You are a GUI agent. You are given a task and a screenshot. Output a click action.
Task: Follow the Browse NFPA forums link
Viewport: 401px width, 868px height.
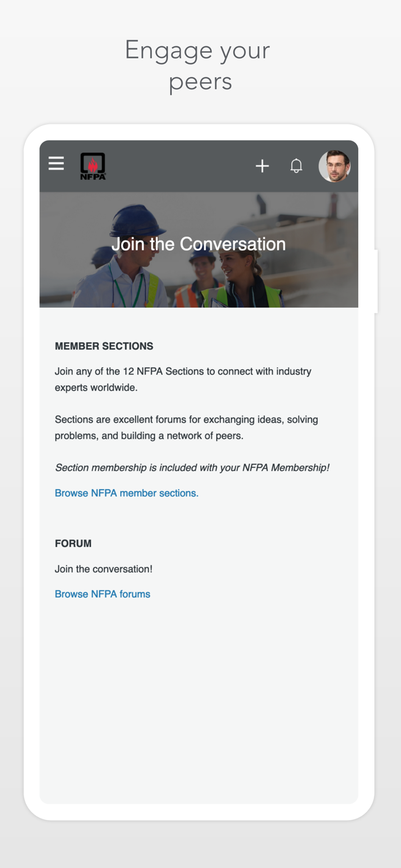click(102, 594)
